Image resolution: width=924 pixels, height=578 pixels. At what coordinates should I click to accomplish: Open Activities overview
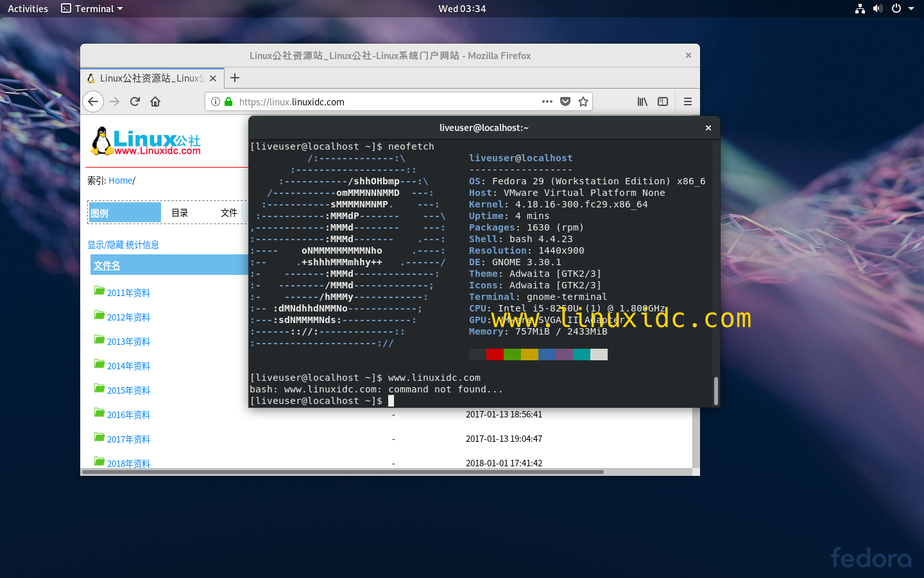click(28, 8)
